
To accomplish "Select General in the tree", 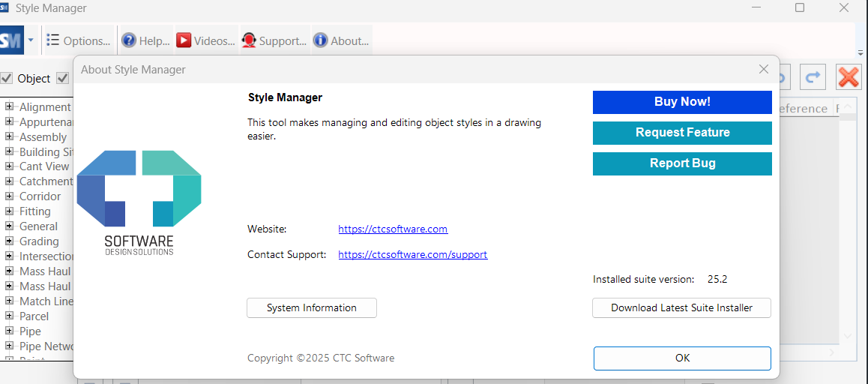I will 38,226.
